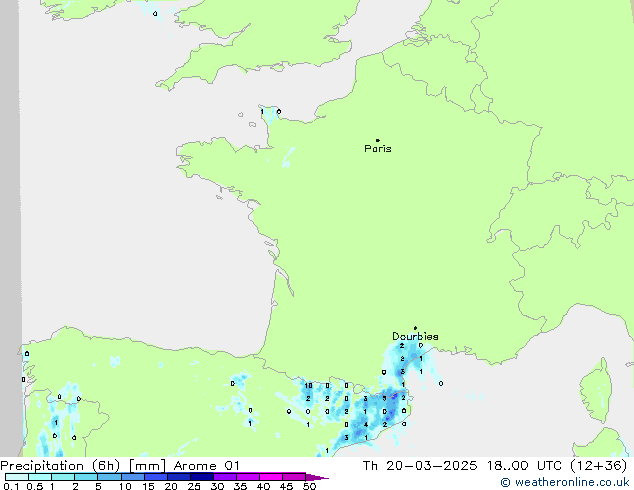Pick the 5–10 mm legend swatch

point(109,477)
